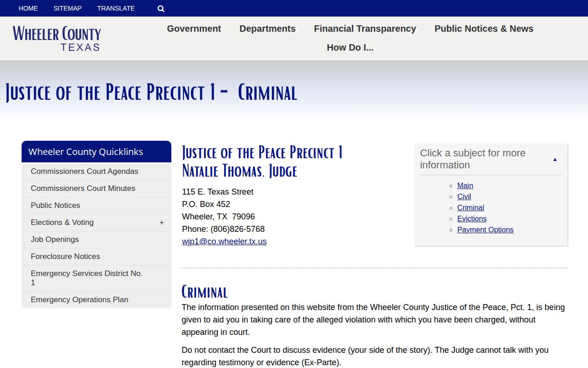The image size is (588, 368).
Task: Click the Wheeler County Texas logo
Action: pos(57,39)
